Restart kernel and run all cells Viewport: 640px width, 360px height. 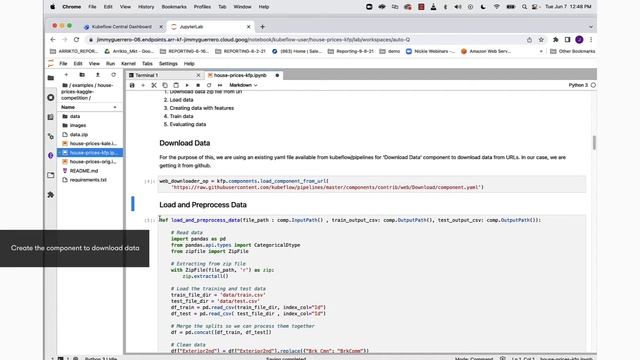tap(220, 85)
